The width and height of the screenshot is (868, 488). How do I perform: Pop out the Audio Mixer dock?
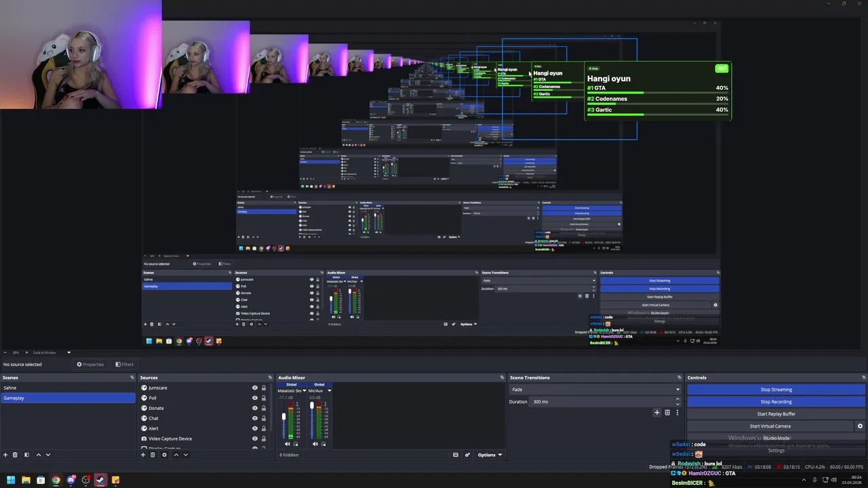[502, 378]
